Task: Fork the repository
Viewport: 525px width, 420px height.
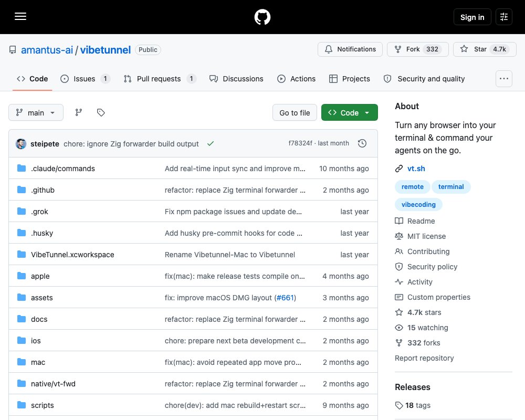Action: (x=417, y=49)
